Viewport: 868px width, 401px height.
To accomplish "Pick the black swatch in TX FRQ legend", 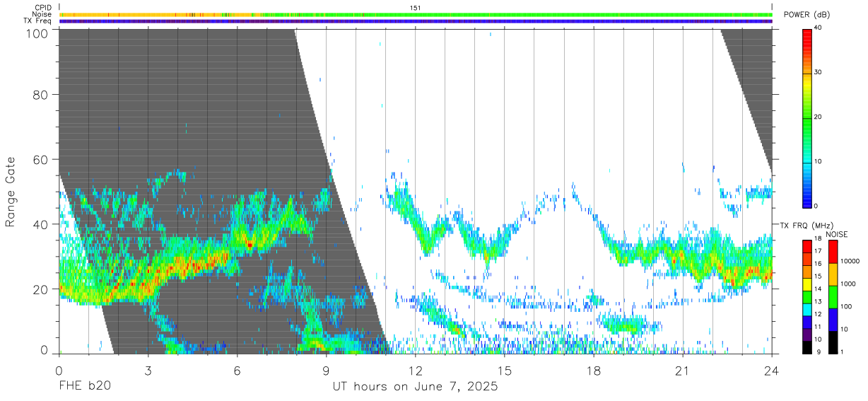I will point(807,347).
